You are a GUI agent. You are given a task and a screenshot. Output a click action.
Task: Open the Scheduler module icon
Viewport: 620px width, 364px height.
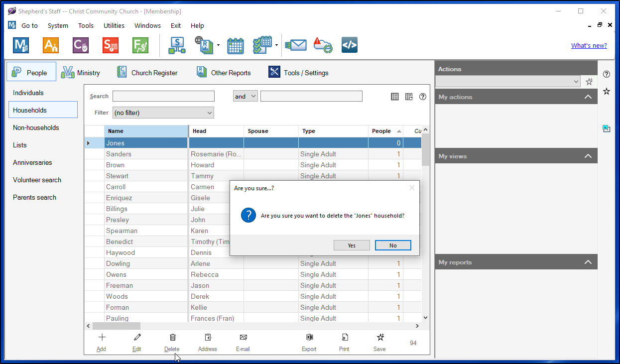click(x=111, y=46)
